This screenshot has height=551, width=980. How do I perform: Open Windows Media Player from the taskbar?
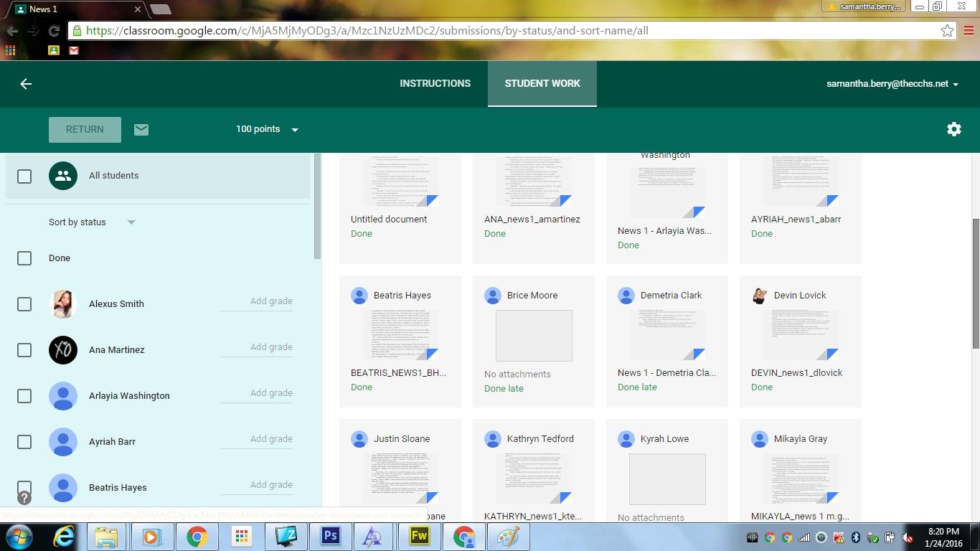pos(151,537)
